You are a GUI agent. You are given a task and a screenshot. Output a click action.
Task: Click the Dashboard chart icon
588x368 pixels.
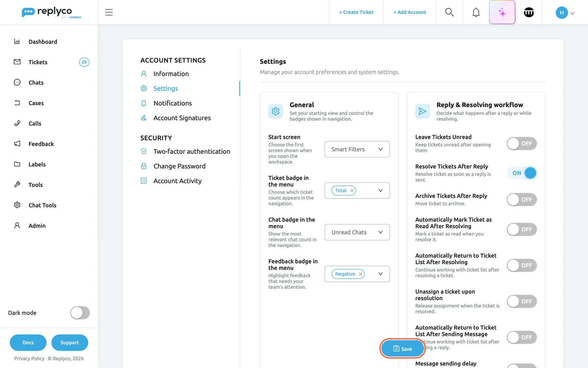[17, 42]
